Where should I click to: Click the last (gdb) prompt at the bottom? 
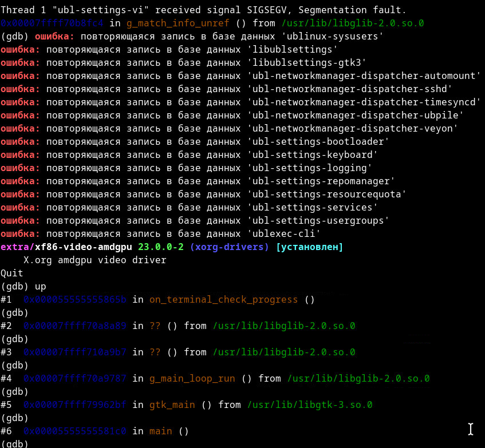[x=14, y=444]
